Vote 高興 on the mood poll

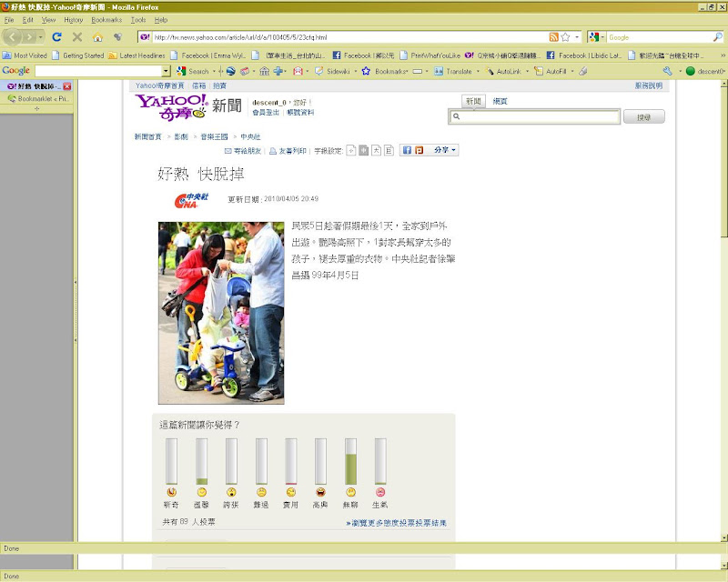pyautogui.click(x=320, y=492)
